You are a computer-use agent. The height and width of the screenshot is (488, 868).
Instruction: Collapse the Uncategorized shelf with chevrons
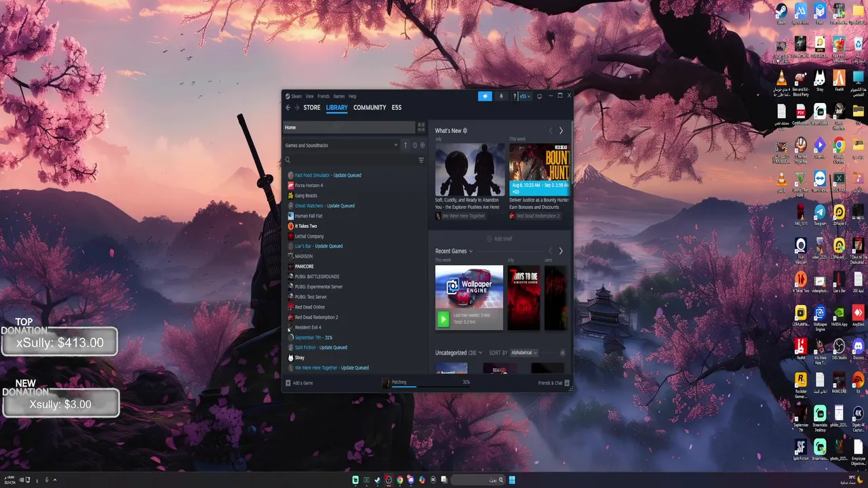[562, 353]
